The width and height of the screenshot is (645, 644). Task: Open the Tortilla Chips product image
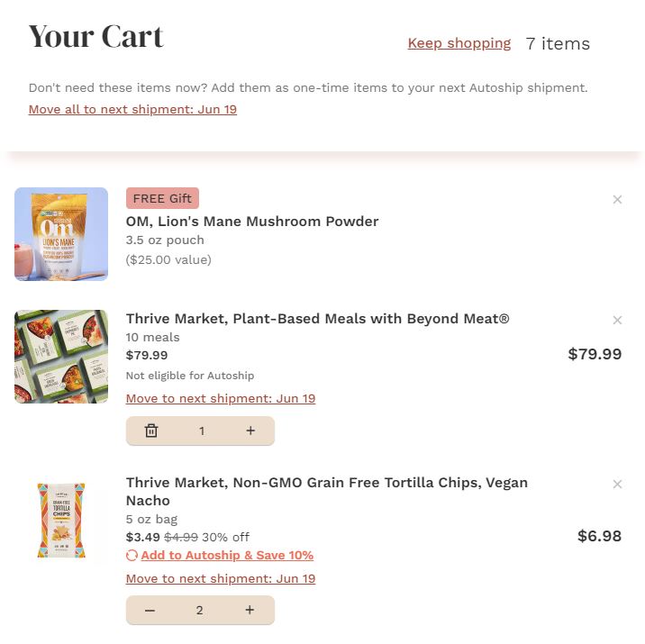pyautogui.click(x=61, y=521)
